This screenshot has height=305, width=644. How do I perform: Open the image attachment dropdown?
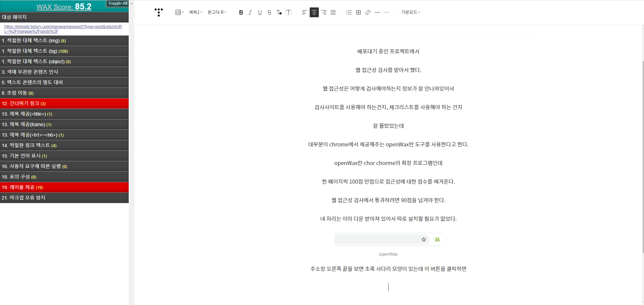pyautogui.click(x=180, y=12)
